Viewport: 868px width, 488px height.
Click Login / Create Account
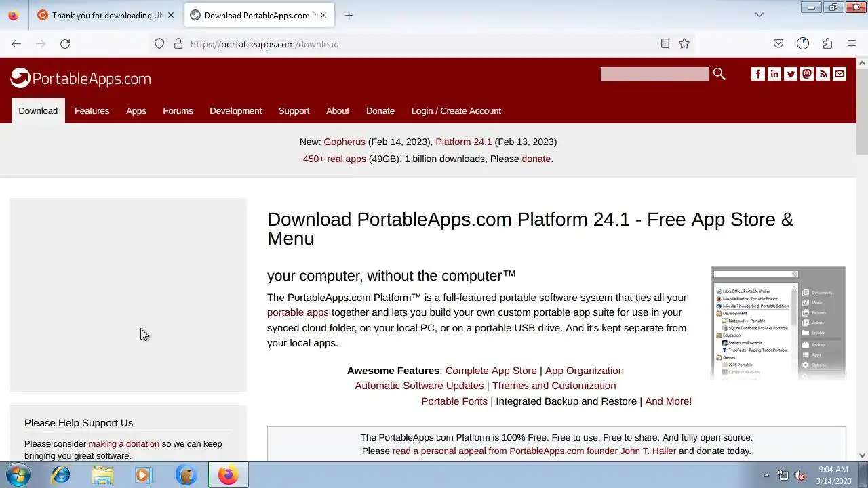pos(456,110)
